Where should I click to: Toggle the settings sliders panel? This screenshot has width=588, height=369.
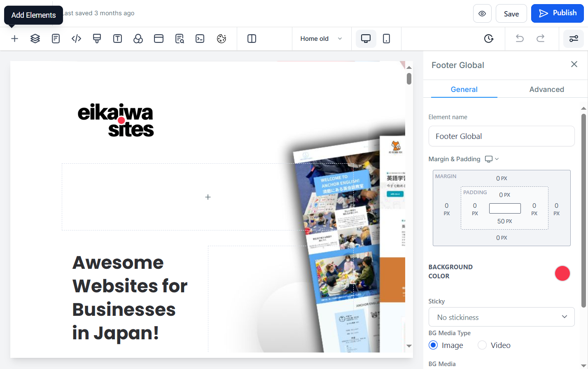tap(574, 39)
